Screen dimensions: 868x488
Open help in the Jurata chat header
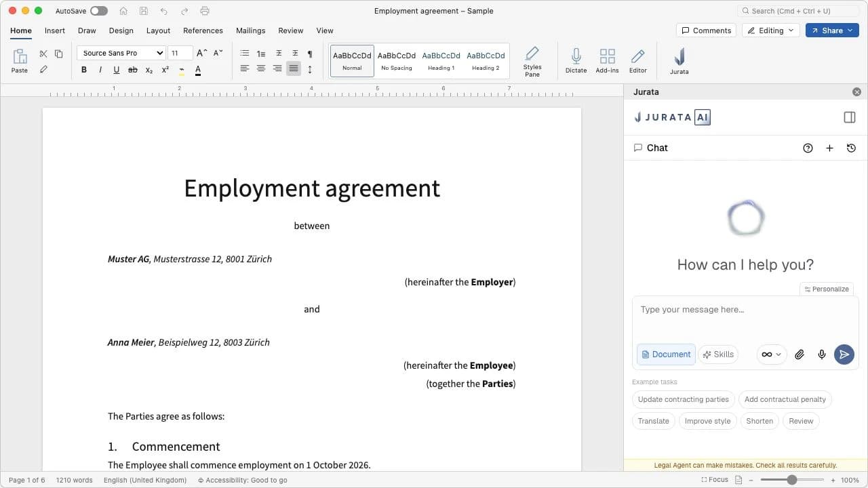click(x=808, y=148)
